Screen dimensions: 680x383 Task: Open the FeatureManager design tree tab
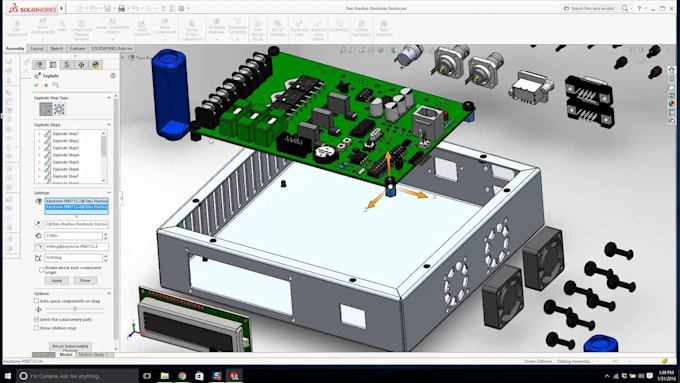[x=39, y=65]
